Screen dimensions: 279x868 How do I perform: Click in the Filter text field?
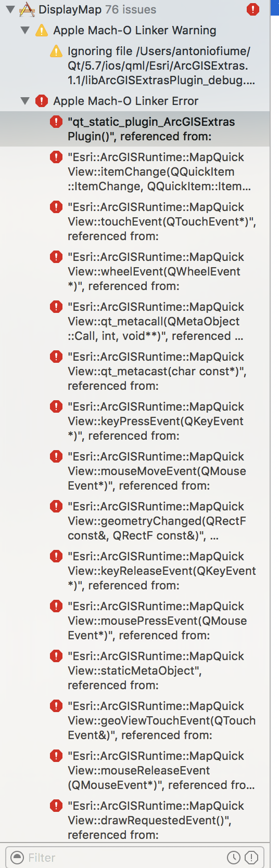click(x=125, y=857)
